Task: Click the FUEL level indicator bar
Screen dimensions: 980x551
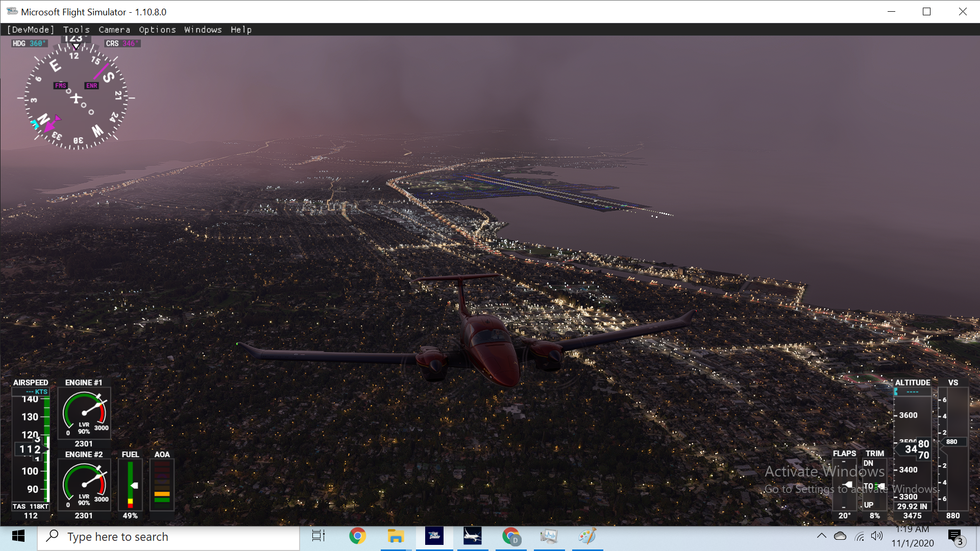Action: click(x=131, y=485)
